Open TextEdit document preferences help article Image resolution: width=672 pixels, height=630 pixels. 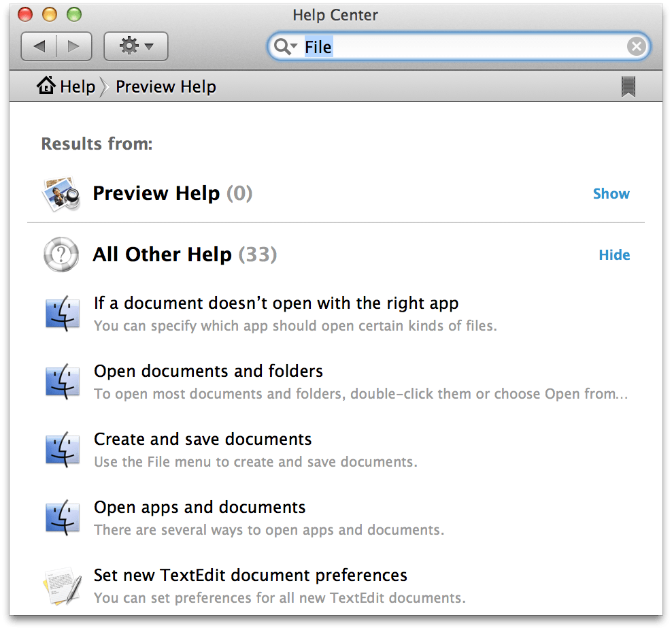point(250,576)
